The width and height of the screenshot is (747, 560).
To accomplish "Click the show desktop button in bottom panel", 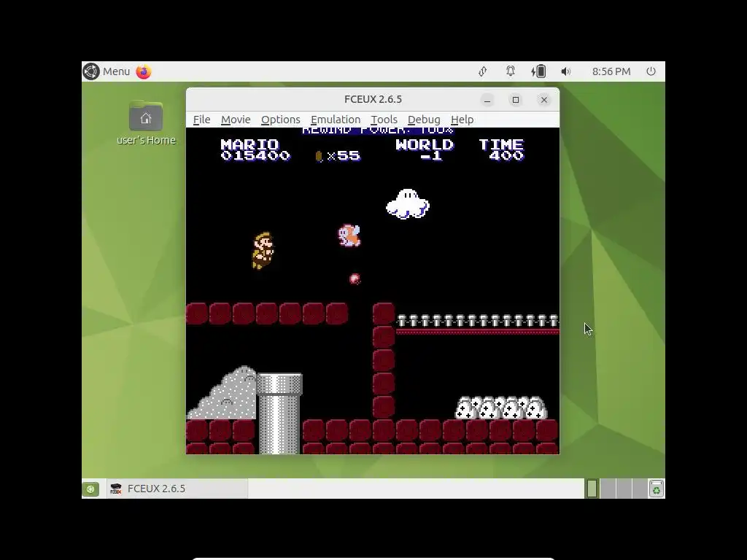I will pyautogui.click(x=90, y=489).
